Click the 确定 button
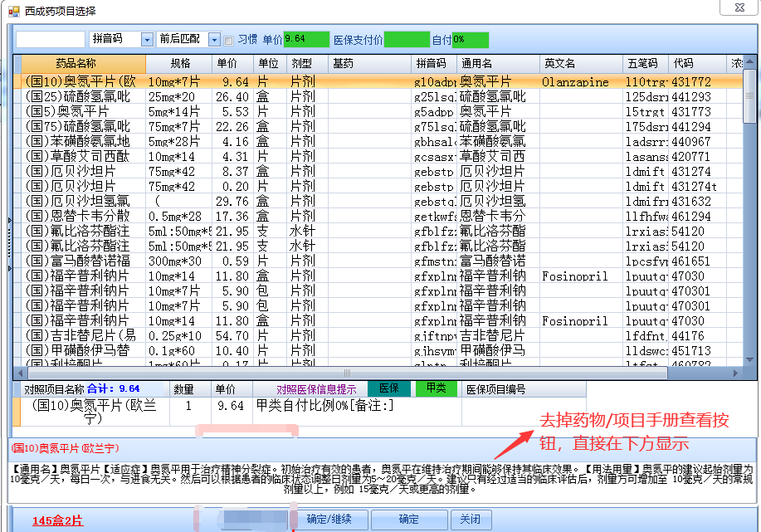761x532 pixels. [408, 520]
